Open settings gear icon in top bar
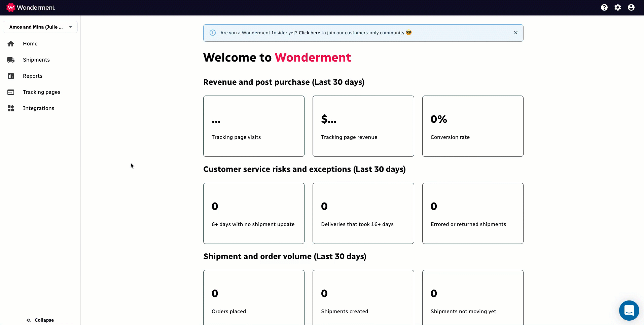This screenshot has width=644, height=325. click(618, 7)
